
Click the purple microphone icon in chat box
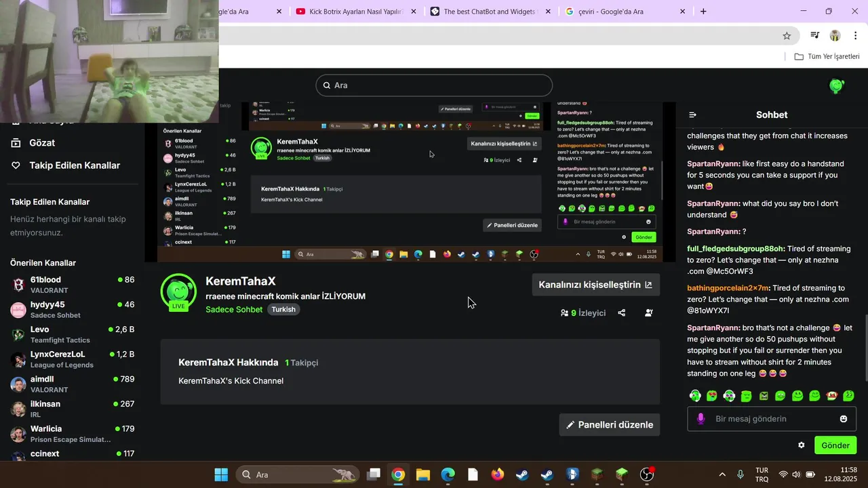[x=701, y=419]
